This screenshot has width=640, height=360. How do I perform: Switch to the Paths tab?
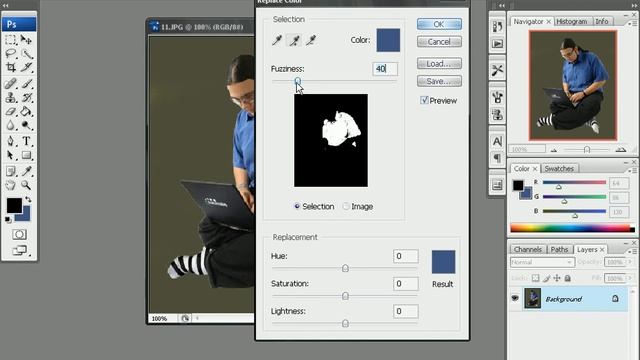point(559,249)
